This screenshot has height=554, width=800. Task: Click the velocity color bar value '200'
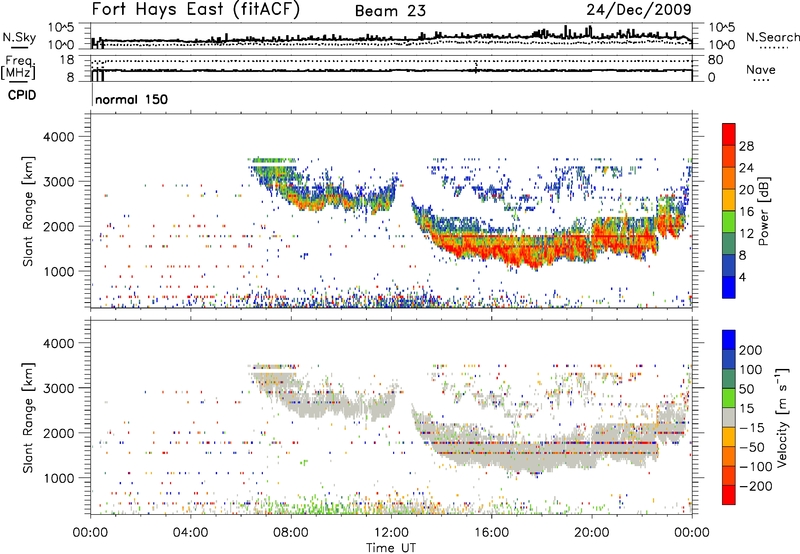(x=751, y=350)
